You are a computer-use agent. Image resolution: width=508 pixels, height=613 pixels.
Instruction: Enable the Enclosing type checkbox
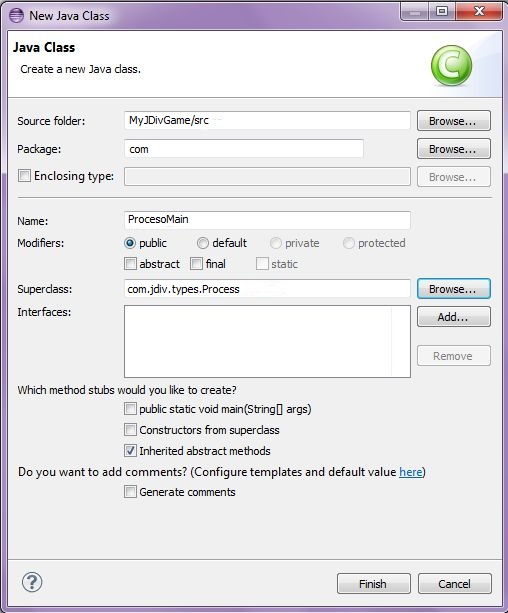click(24, 176)
